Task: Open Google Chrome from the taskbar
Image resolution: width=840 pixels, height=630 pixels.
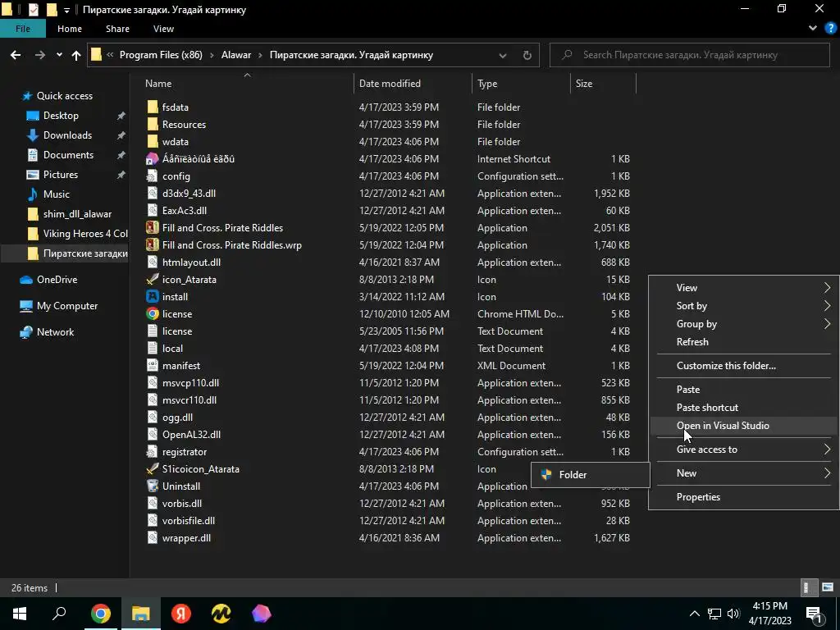Action: pos(101,614)
